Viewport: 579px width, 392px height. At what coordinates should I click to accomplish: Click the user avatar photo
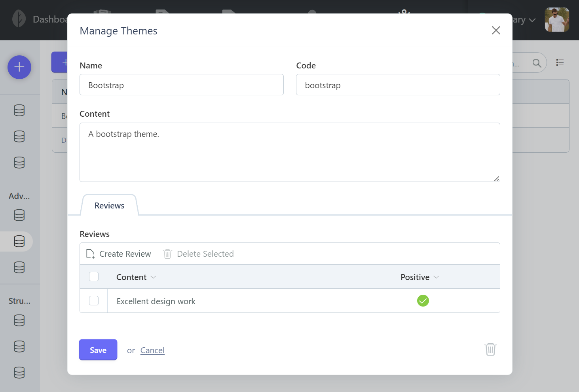pos(557,20)
